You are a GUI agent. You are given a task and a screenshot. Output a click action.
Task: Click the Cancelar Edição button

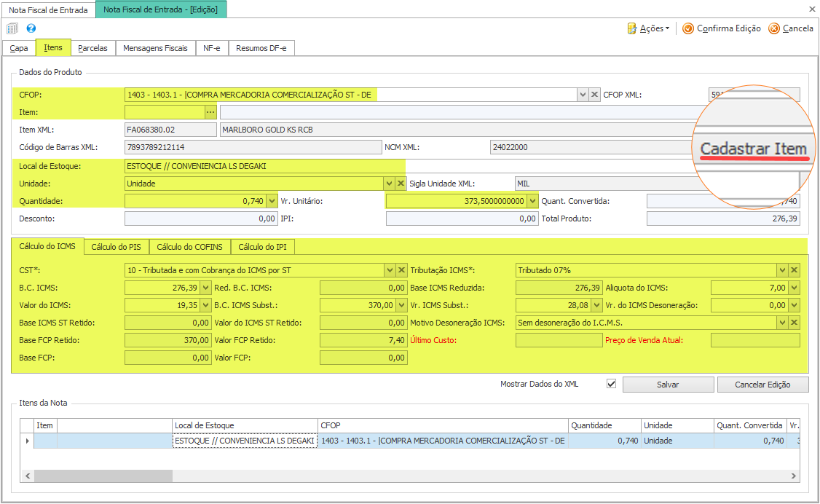[x=762, y=385]
